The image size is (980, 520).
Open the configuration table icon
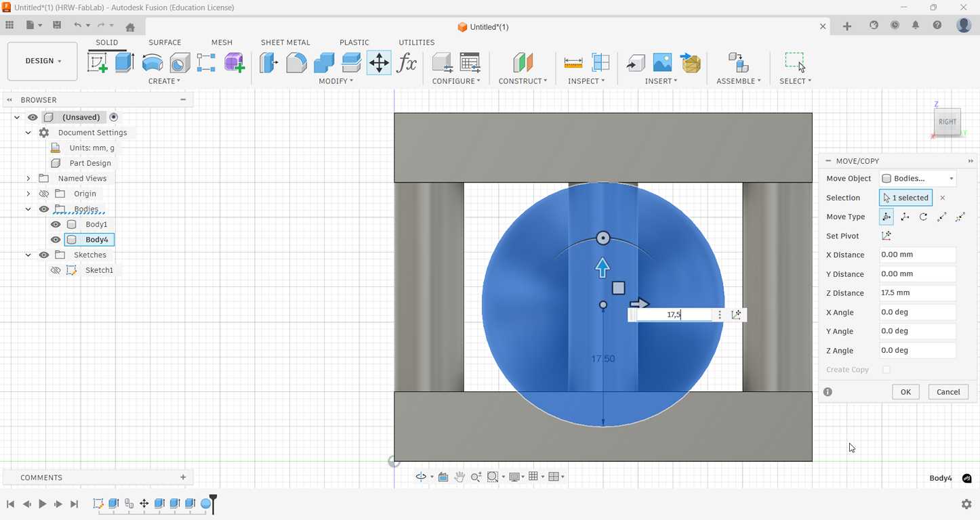(x=470, y=63)
